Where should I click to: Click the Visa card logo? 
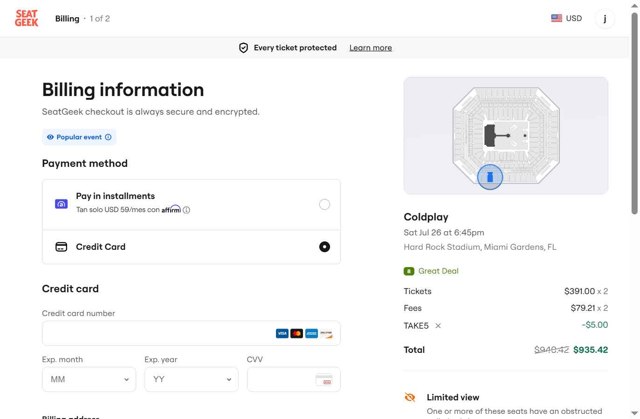[282, 334]
